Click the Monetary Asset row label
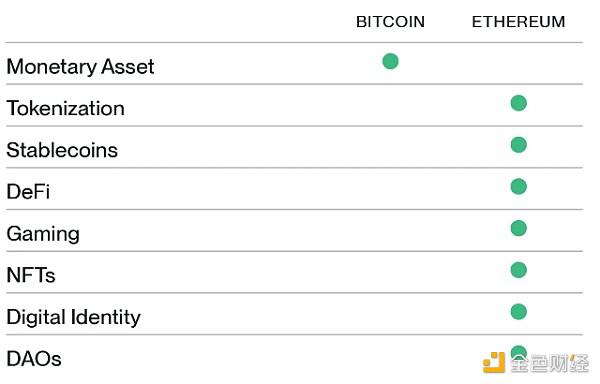600x384 pixels. click(80, 67)
